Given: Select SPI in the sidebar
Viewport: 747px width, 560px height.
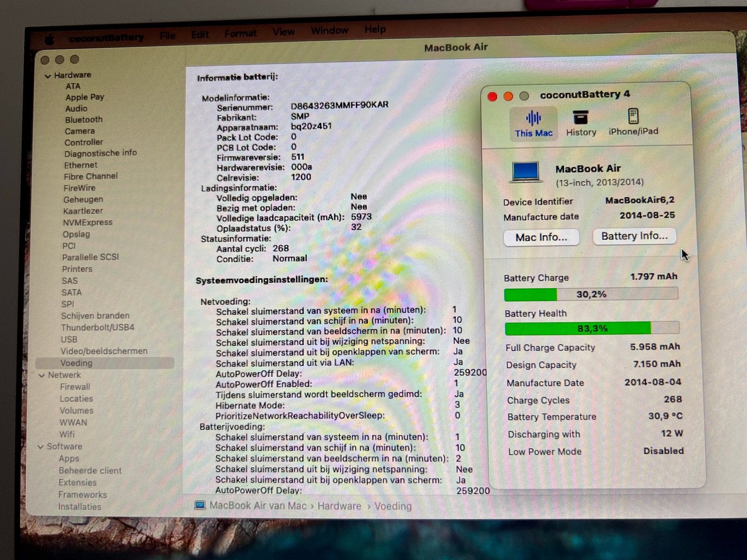Looking at the screenshot, I should (68, 304).
